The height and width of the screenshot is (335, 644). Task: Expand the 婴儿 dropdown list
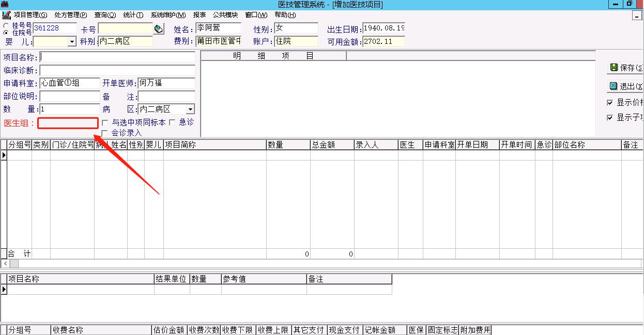point(71,41)
